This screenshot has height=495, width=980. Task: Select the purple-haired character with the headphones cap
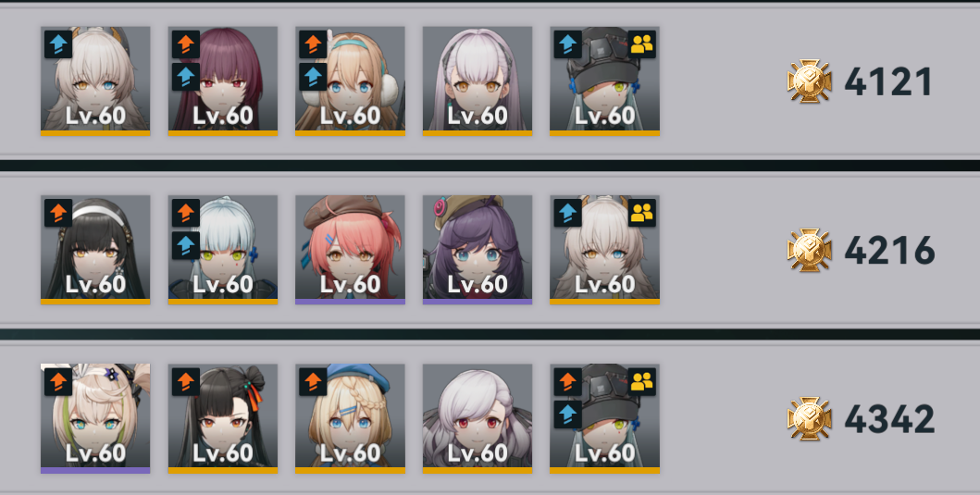(478, 250)
